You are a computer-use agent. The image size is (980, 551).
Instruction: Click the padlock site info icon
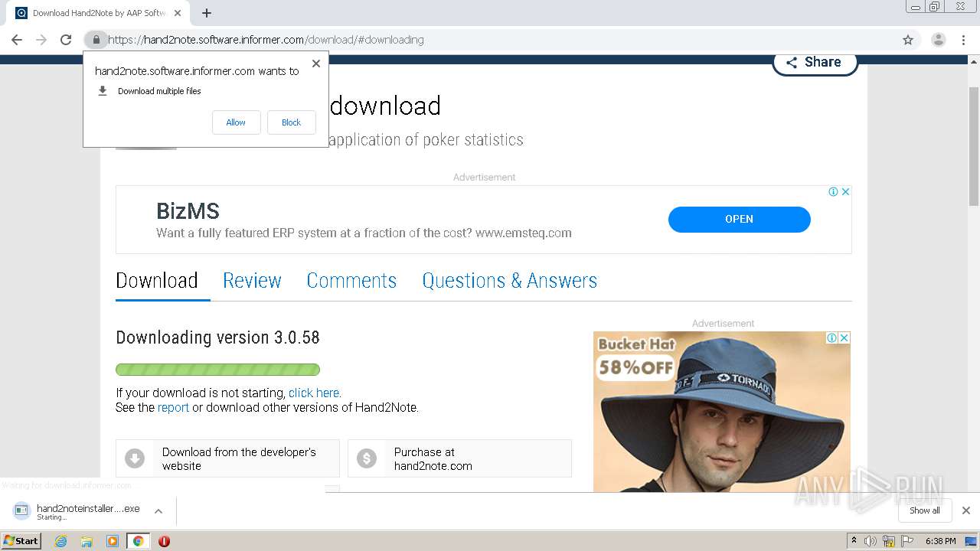96,40
